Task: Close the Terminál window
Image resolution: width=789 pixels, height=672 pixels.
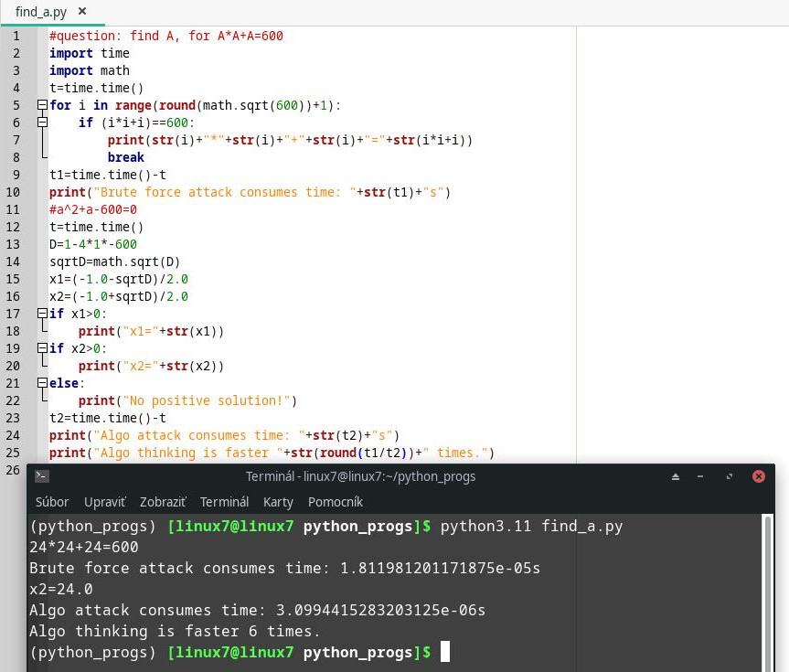Action: [x=758, y=476]
